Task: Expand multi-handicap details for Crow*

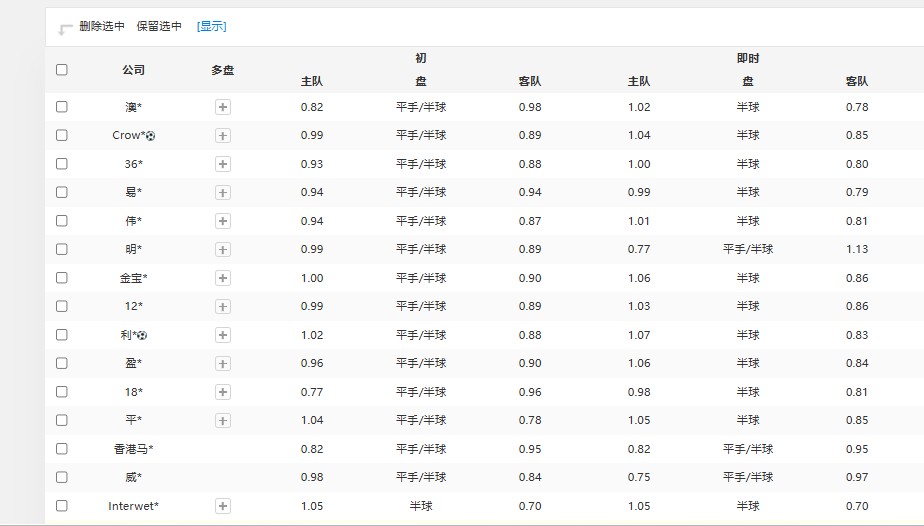Action: coord(222,135)
